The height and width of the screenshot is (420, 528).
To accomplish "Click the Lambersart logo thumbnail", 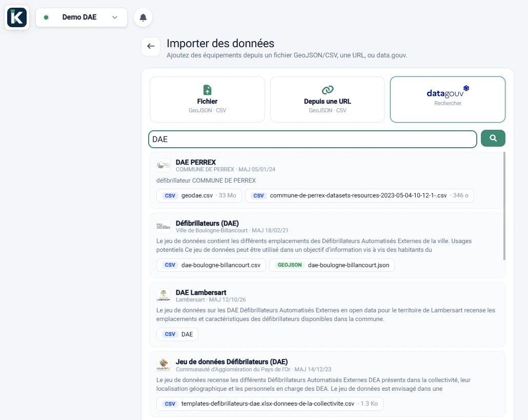I will (164, 295).
